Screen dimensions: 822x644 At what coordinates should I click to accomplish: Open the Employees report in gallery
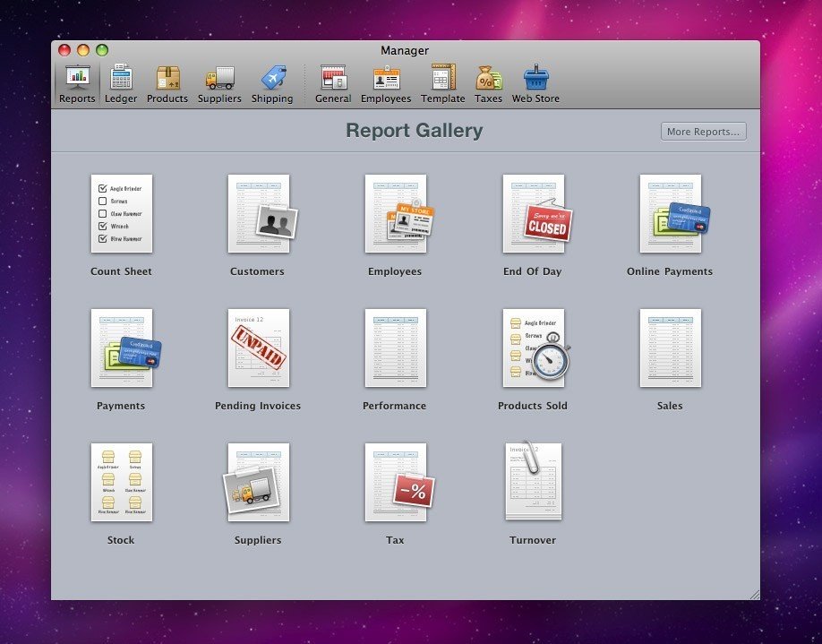[398, 213]
